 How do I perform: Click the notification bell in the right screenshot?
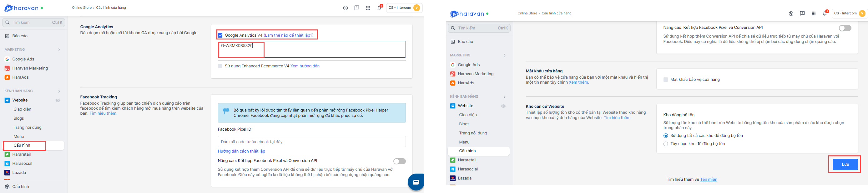tap(825, 13)
